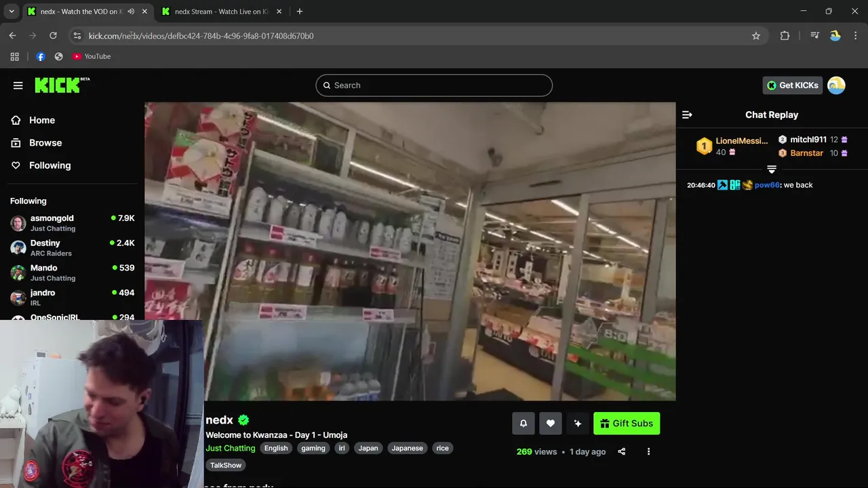The width and height of the screenshot is (868, 488).
Task: Click the heart follow button
Action: pos(551,424)
